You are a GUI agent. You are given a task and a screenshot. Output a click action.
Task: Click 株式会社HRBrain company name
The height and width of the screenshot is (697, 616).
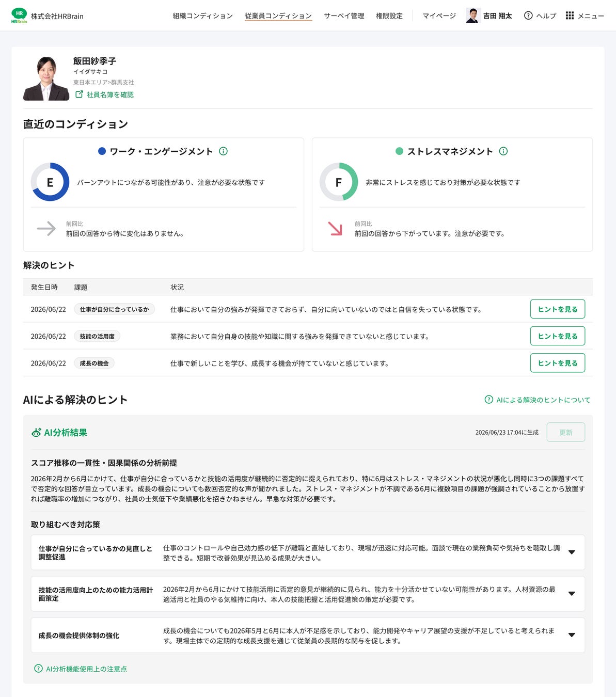pyautogui.click(x=57, y=16)
